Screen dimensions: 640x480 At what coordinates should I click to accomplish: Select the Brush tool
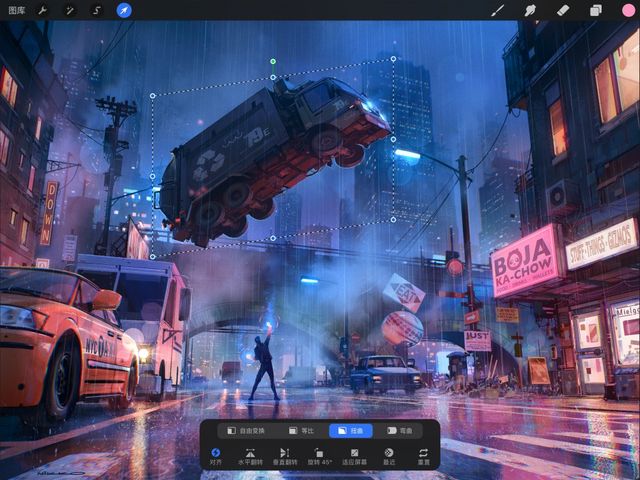click(x=497, y=10)
